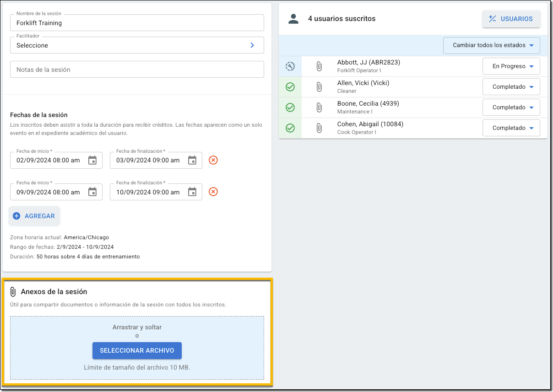This screenshot has width=553, height=392.
Task: Open attachments for Allen, Vicki
Action: [319, 87]
